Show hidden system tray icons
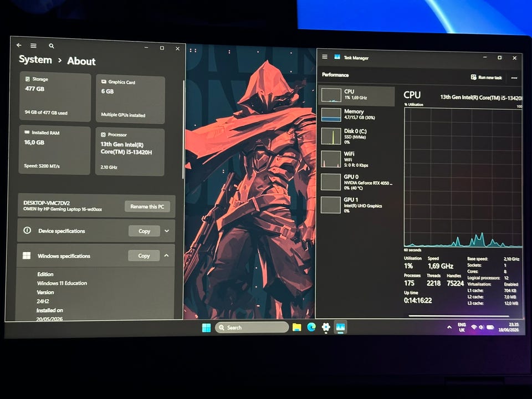The height and width of the screenshot is (399, 532). point(449,328)
